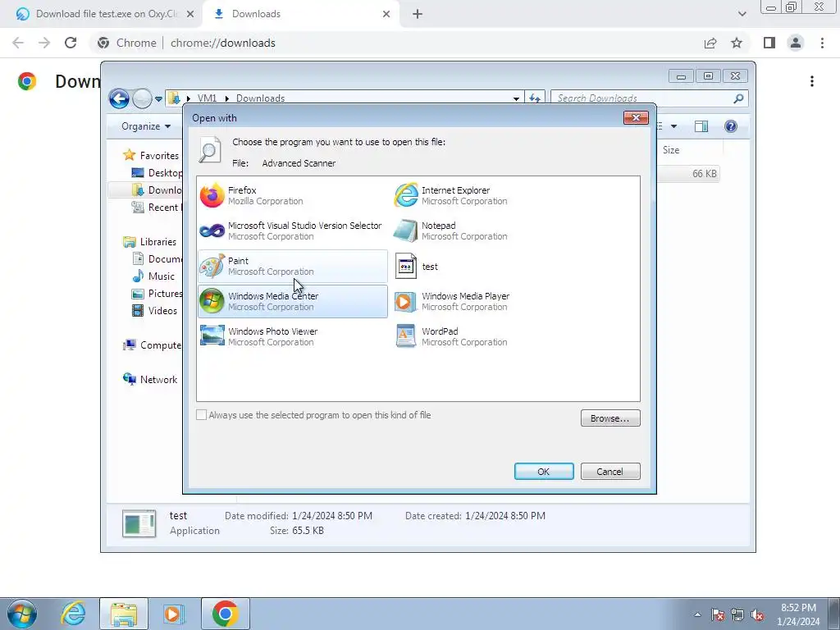The height and width of the screenshot is (630, 840).
Task: Close the Downloads Chrome tab
Action: tap(386, 15)
